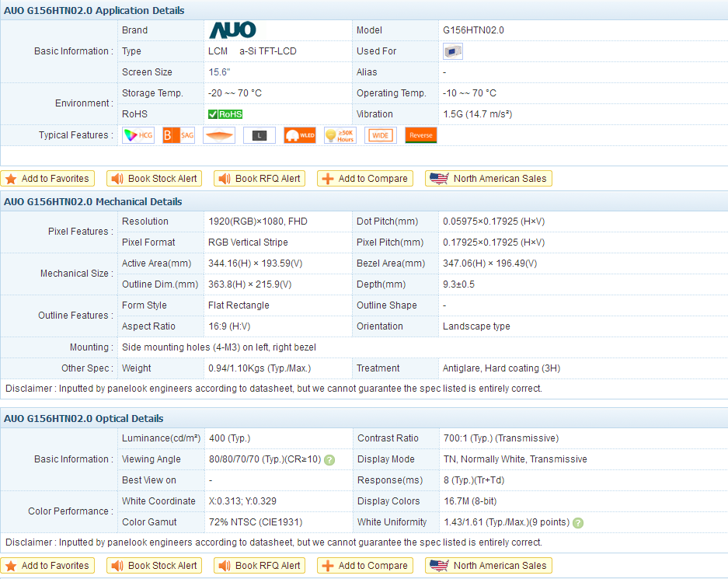Image resolution: width=728 pixels, height=579 pixels.
Task: Select viewing angle 80/80/70/70 (Typ.)(CR≥10)
Action: pyautogui.click(x=265, y=459)
